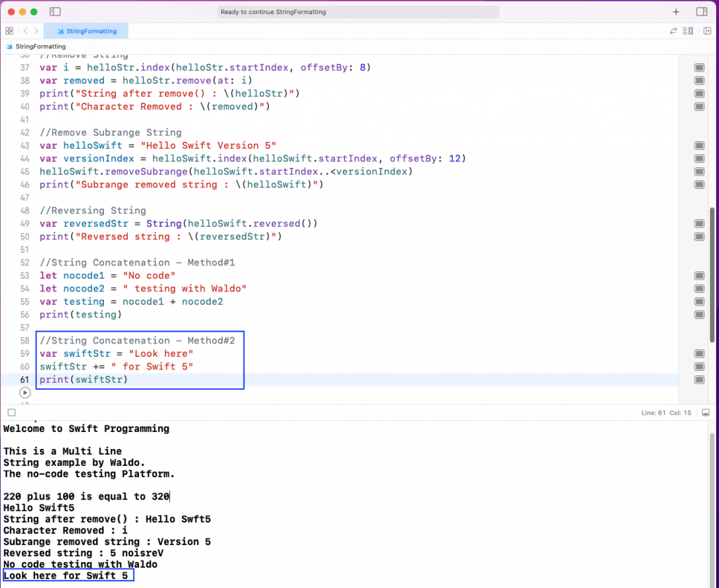
Task: Show quick look result for line 37
Action: pos(699,67)
